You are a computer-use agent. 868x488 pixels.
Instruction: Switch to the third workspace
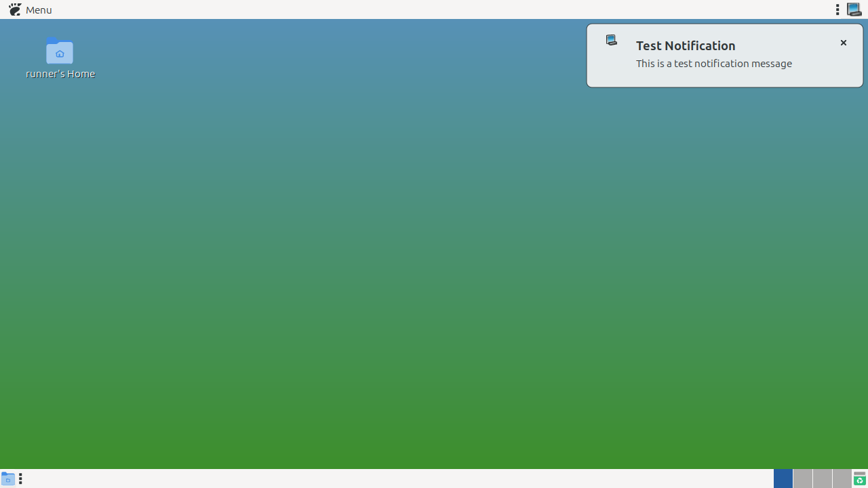(x=823, y=479)
